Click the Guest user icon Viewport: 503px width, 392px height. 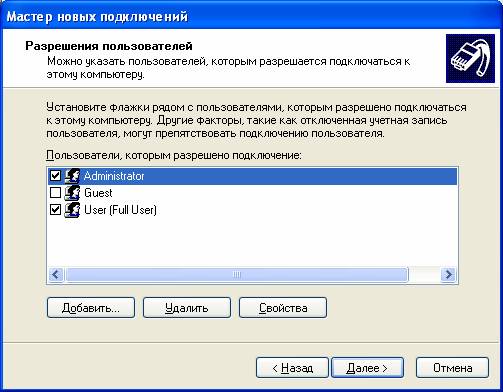[x=72, y=193]
